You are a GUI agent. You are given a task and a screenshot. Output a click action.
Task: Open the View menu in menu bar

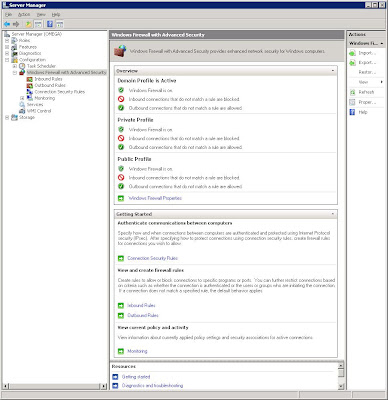pos(41,14)
